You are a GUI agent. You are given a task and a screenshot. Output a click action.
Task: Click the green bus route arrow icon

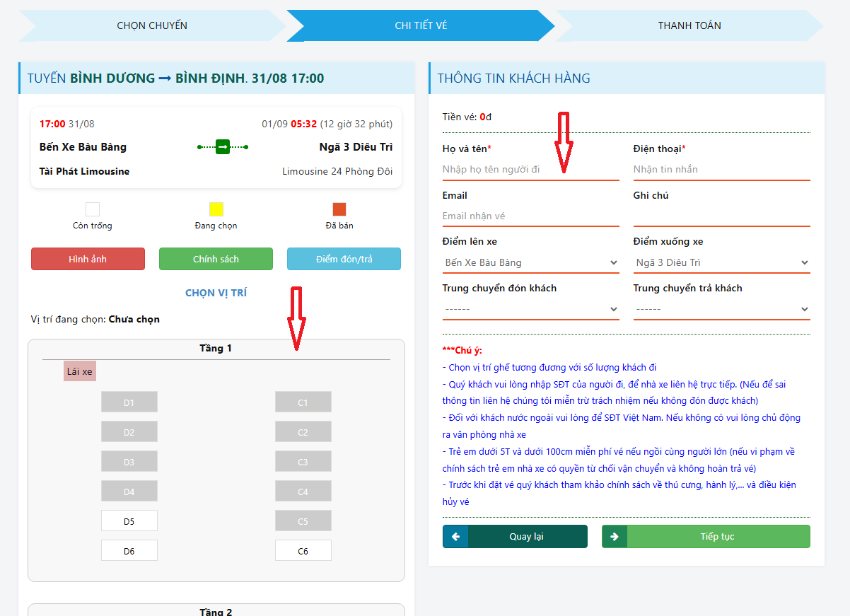click(223, 147)
